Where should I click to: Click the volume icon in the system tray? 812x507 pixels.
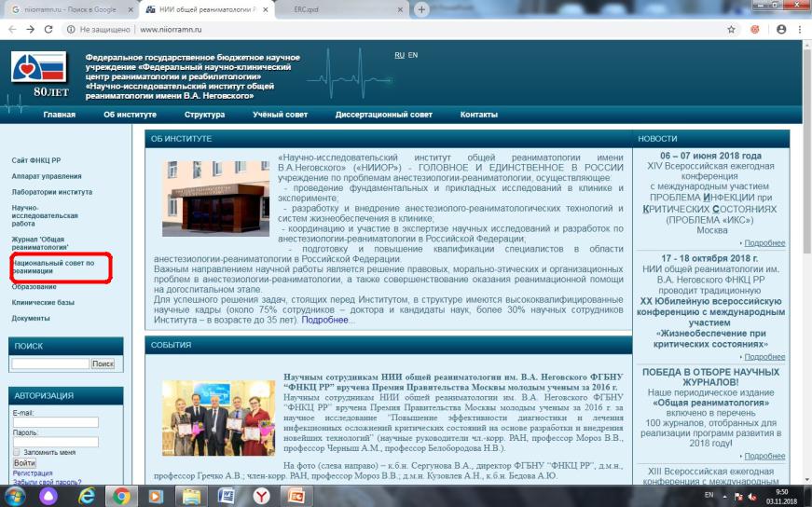pyautogui.click(x=752, y=497)
